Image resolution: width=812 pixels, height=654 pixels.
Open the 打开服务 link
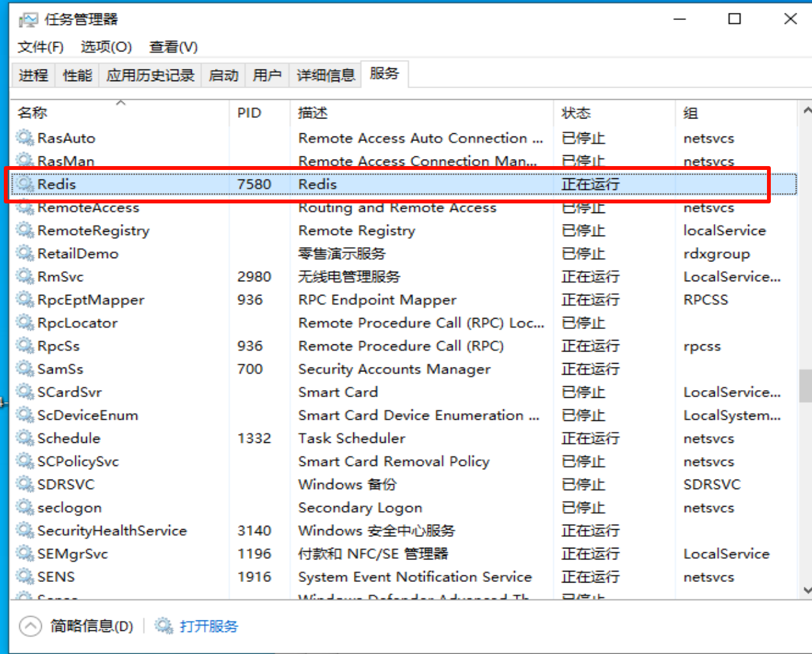[x=208, y=626]
